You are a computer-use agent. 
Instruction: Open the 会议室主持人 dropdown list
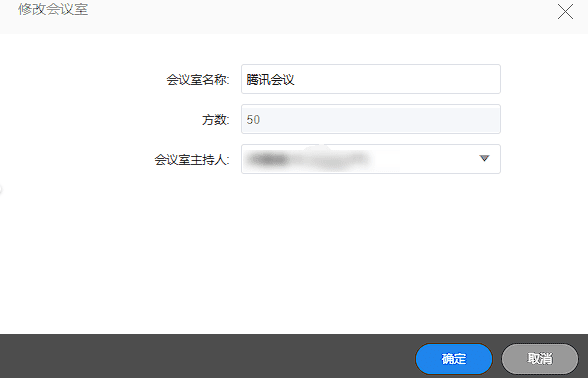click(x=371, y=159)
